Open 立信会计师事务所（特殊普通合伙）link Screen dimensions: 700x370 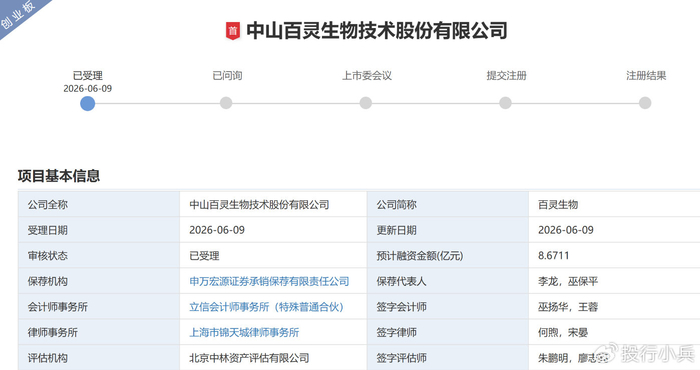(267, 307)
